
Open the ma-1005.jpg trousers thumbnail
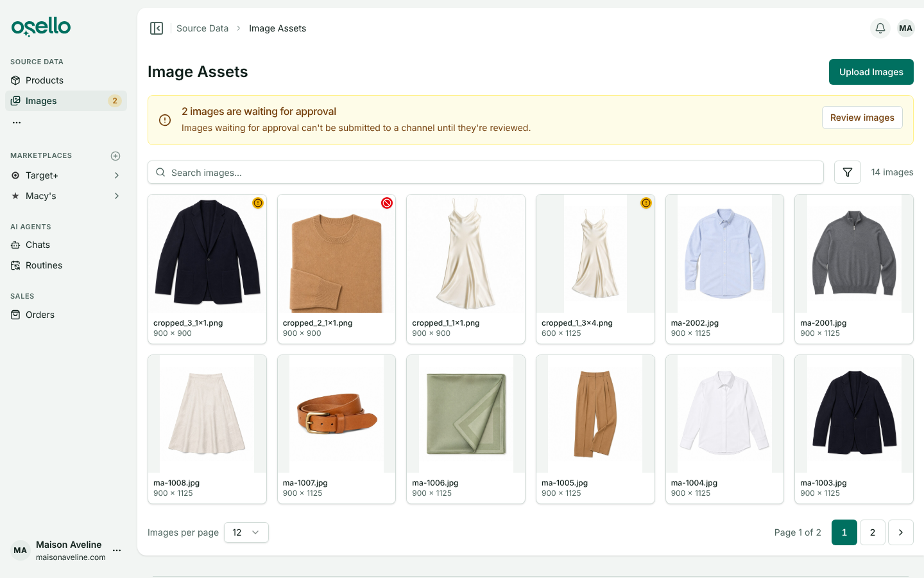(x=595, y=414)
